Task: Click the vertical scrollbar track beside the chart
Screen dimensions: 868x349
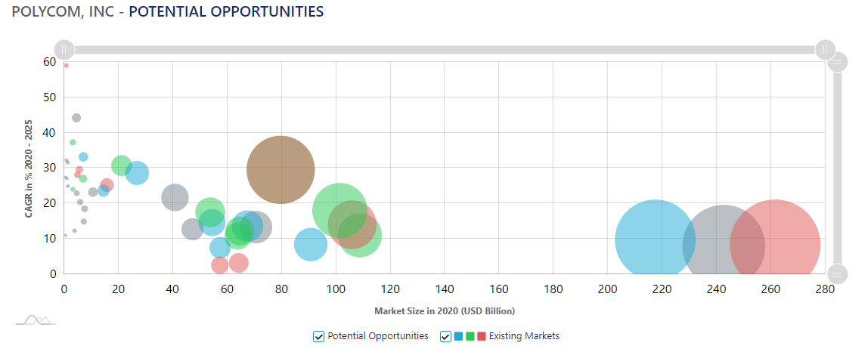Action: tap(837, 168)
